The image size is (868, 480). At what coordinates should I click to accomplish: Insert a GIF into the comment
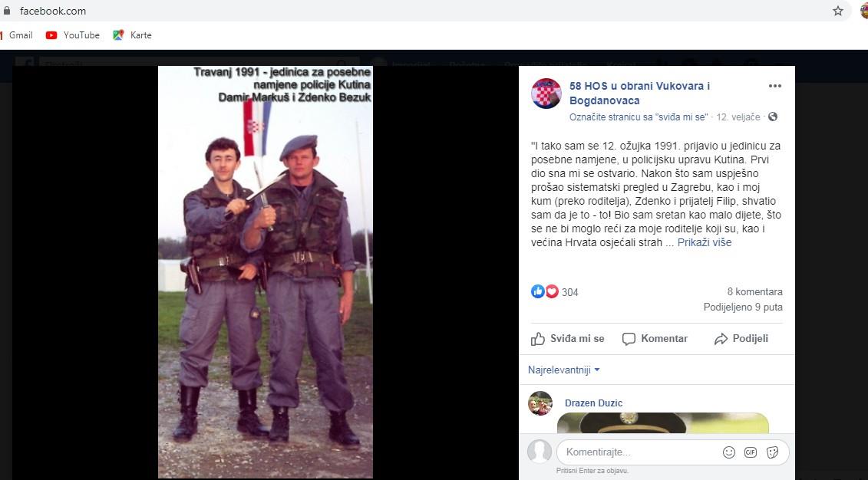[750, 452]
